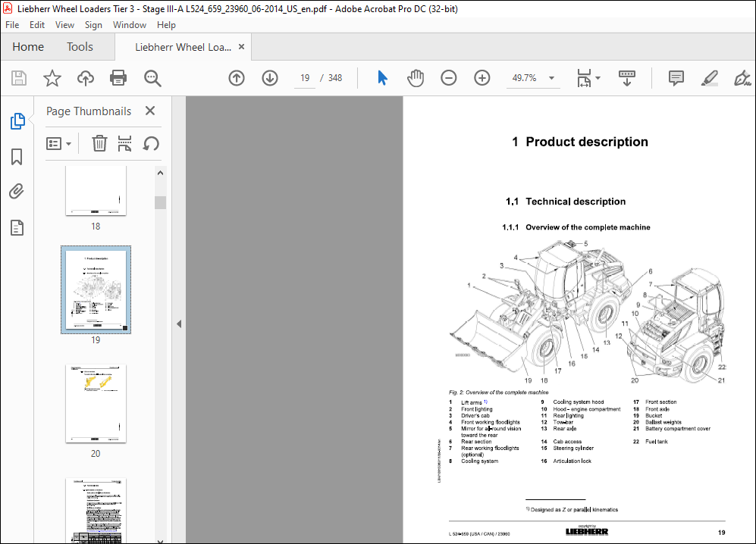The height and width of the screenshot is (544, 756).
Task: Click the 'Fuel tank' legend entry
Action: [657, 442]
